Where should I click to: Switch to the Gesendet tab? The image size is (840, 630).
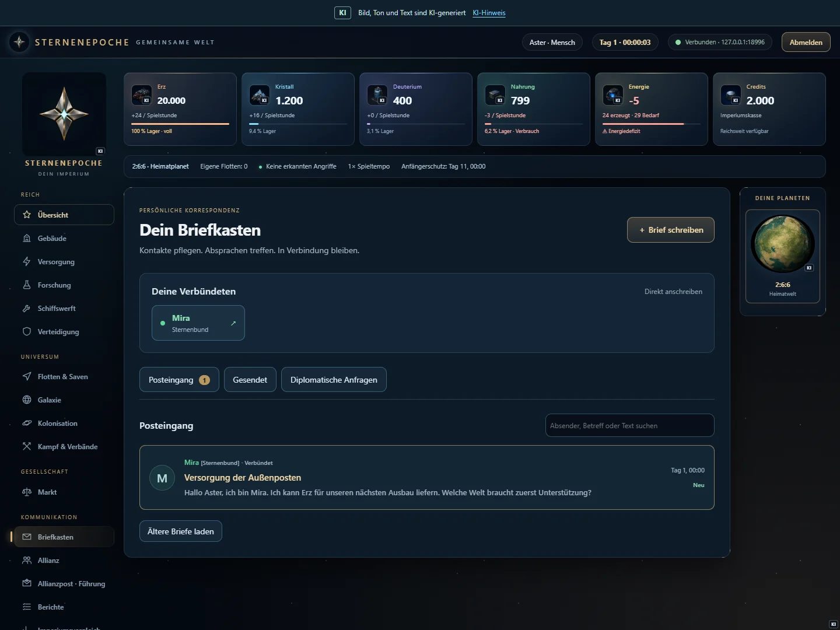click(250, 380)
